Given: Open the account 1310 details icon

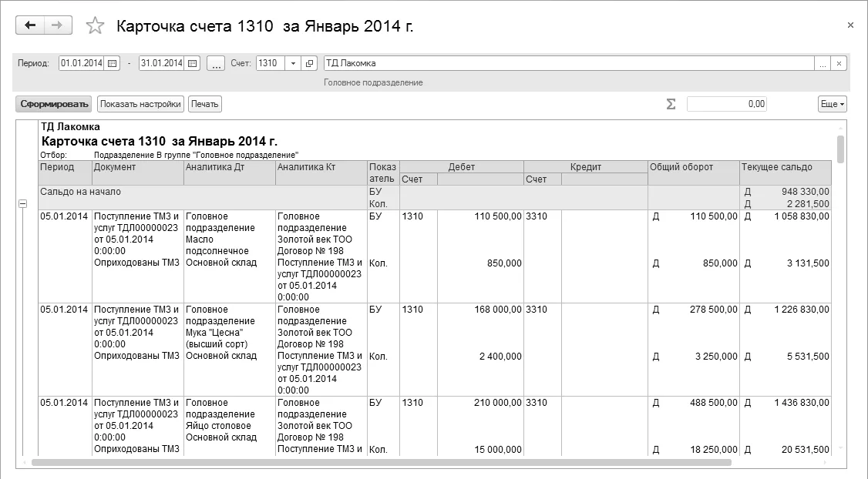Looking at the screenshot, I should click(x=309, y=64).
